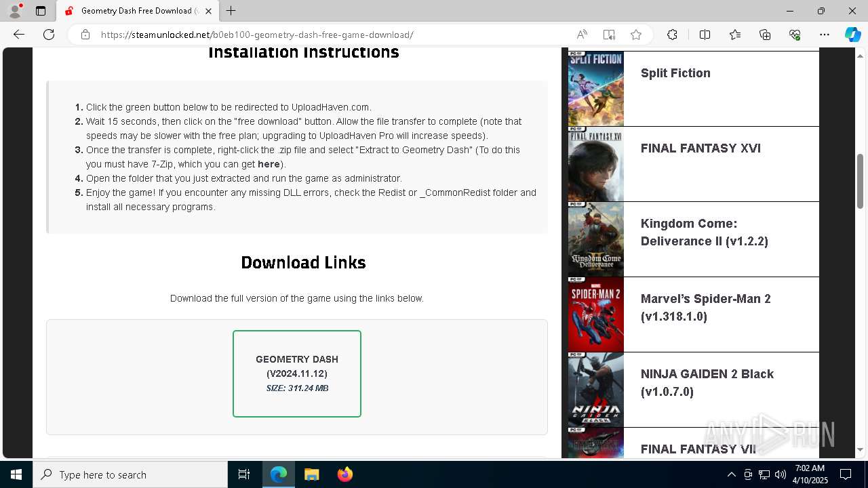Click the Split Fiction cover thumbnail
Viewport: 868px width, 488px height.
596,88
